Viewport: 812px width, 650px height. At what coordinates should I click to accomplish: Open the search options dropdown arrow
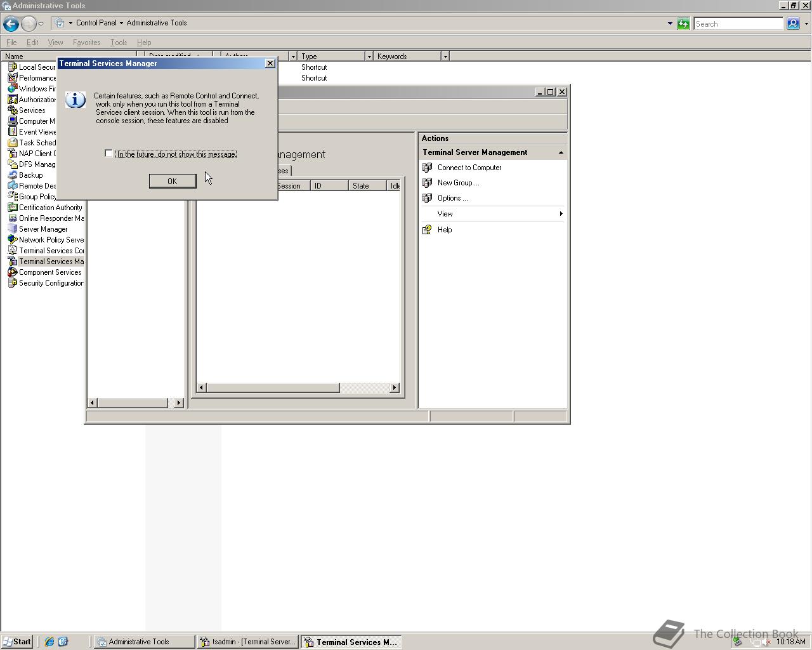[806, 24]
